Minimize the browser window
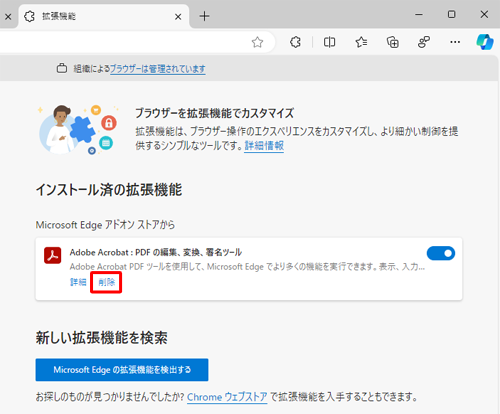500x414 pixels. point(419,15)
